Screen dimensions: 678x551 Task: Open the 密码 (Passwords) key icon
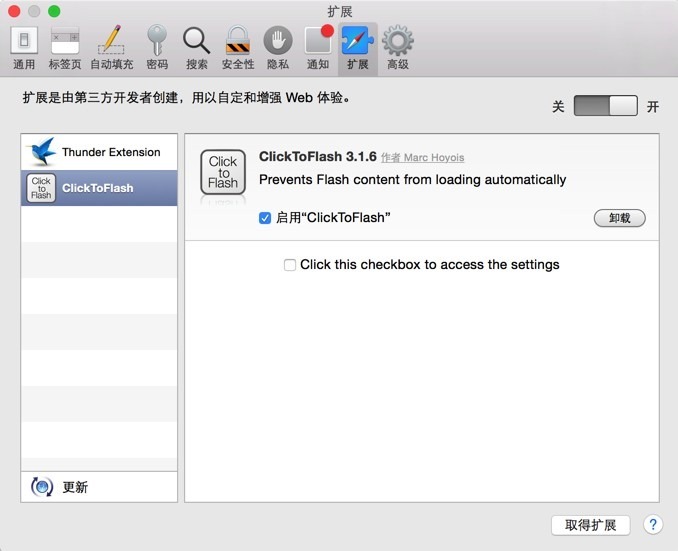pyautogui.click(x=157, y=40)
